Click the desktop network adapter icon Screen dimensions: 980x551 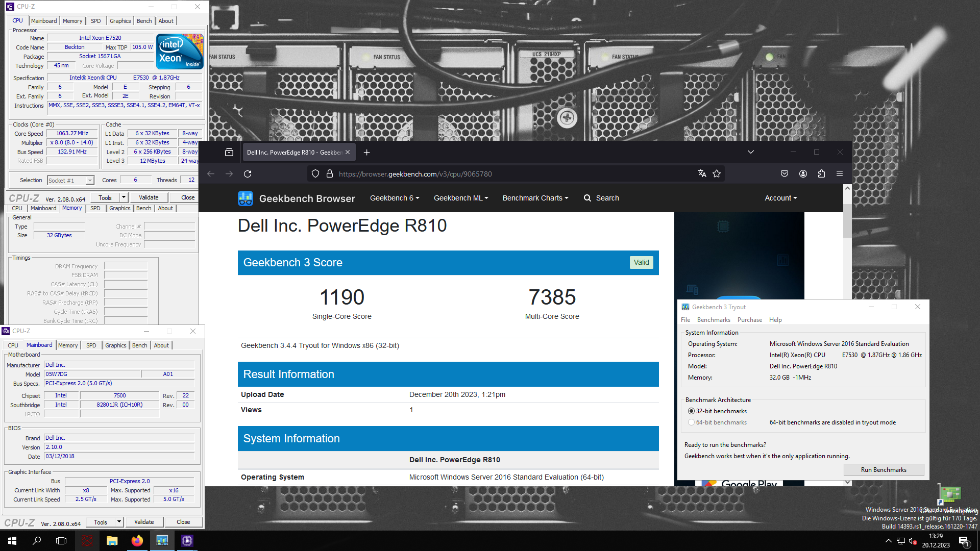pyautogui.click(x=950, y=494)
